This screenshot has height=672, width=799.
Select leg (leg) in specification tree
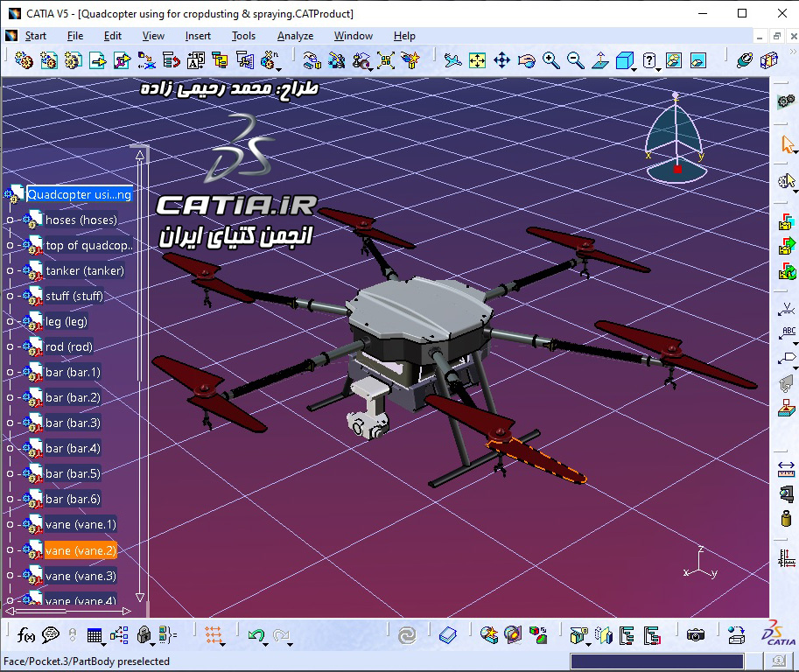point(67,322)
